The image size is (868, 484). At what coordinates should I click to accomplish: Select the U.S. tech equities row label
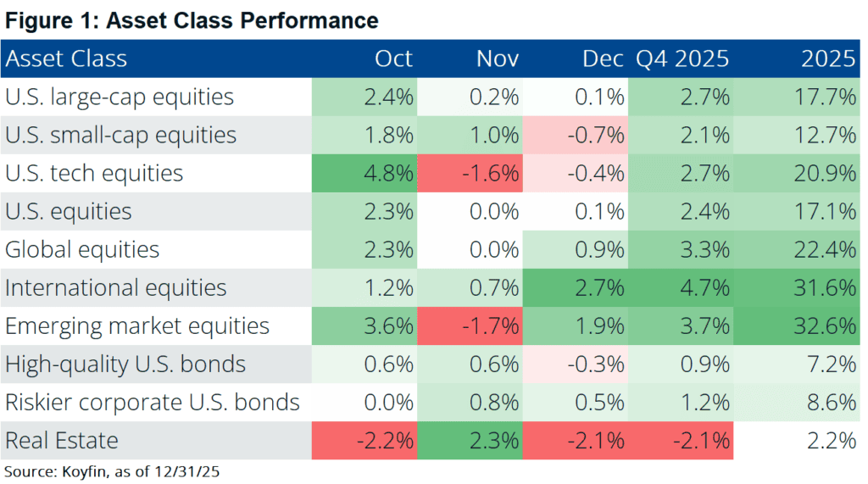click(x=94, y=173)
